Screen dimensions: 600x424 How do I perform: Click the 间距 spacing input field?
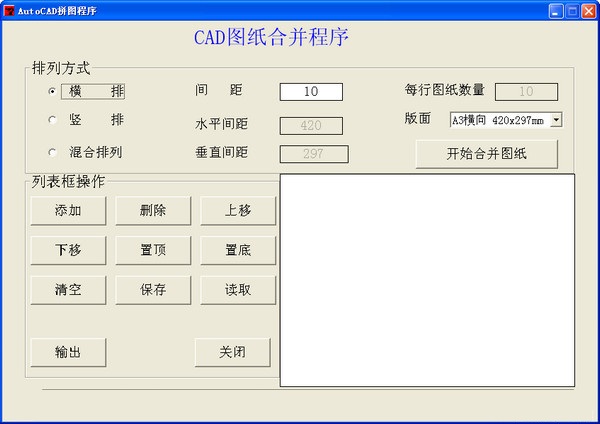[310, 92]
